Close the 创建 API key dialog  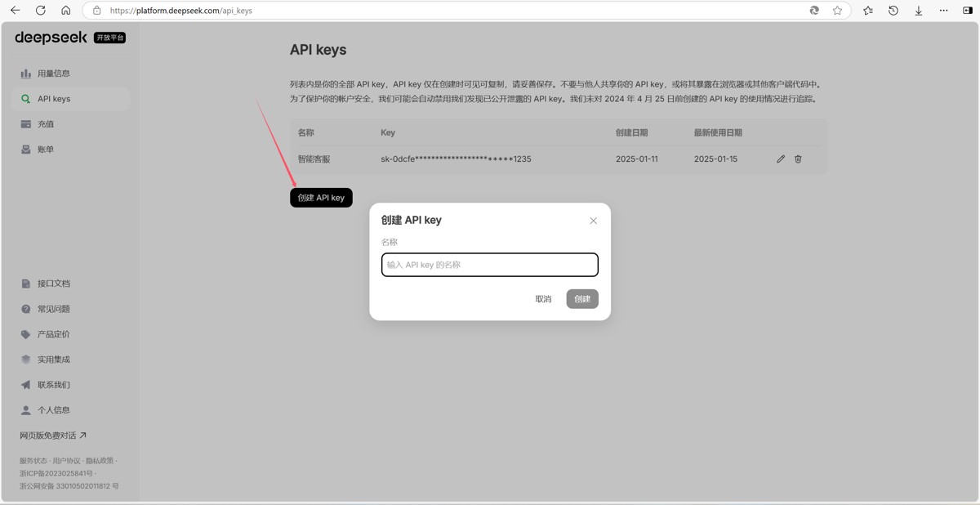tap(594, 221)
